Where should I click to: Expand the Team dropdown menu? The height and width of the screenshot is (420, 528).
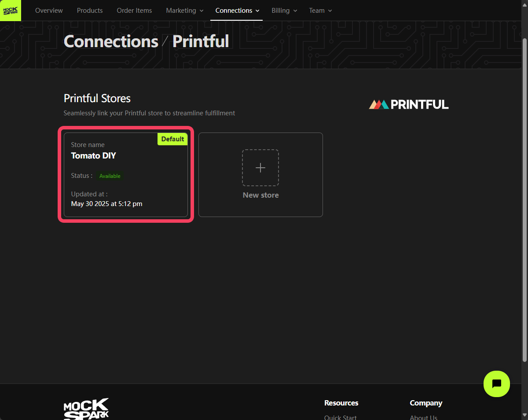(x=320, y=11)
